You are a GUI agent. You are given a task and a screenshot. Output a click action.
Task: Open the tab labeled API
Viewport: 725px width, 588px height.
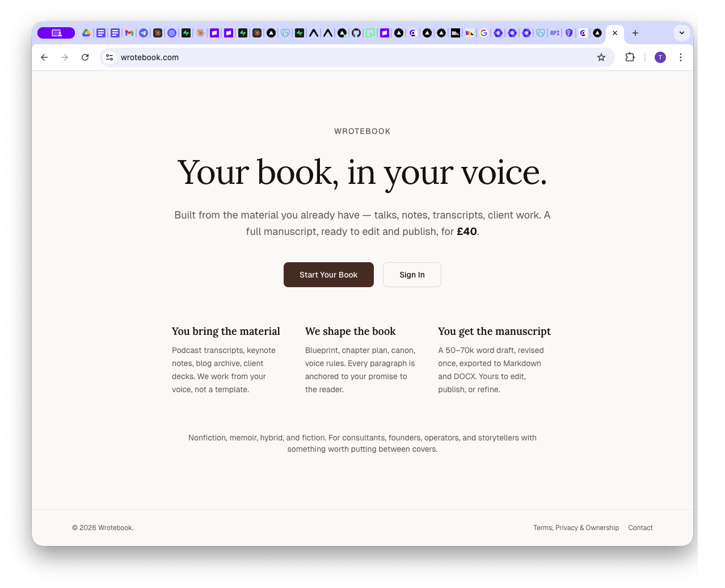555,33
